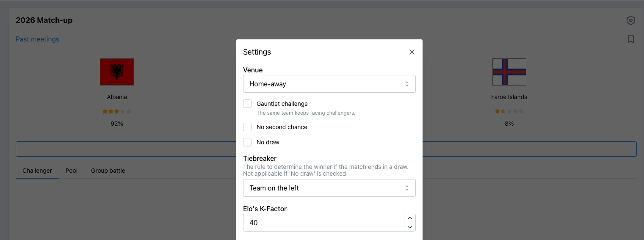The width and height of the screenshot is (644, 240).
Task: Close the Settings dialog
Action: [412, 52]
